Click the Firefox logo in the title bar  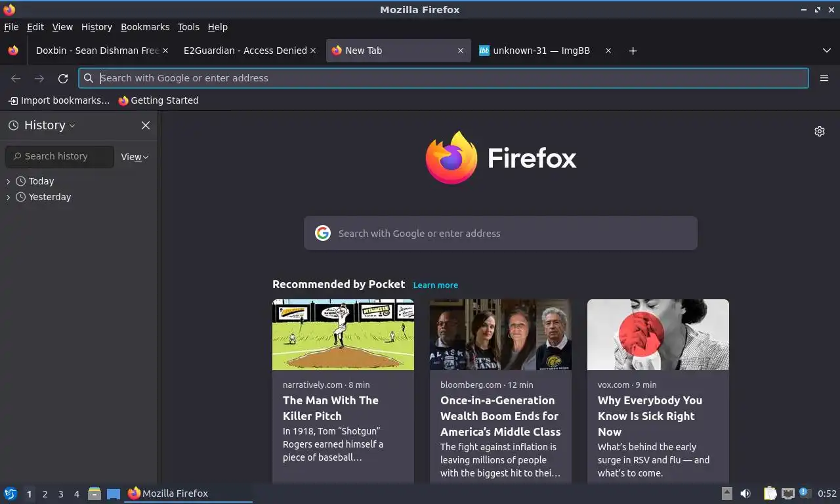click(x=9, y=9)
